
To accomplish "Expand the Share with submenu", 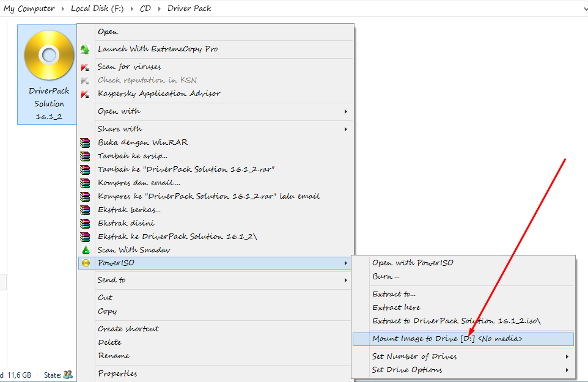I will [x=216, y=129].
